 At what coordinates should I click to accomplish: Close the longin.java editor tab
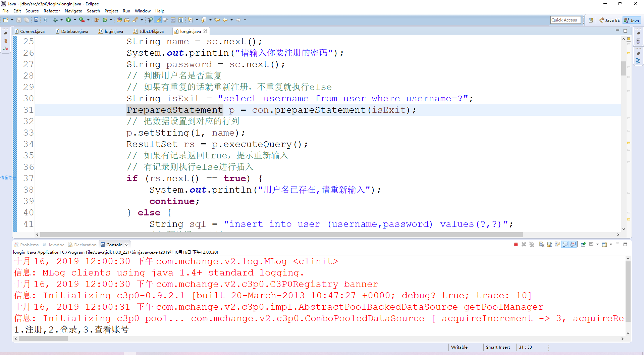tap(205, 31)
